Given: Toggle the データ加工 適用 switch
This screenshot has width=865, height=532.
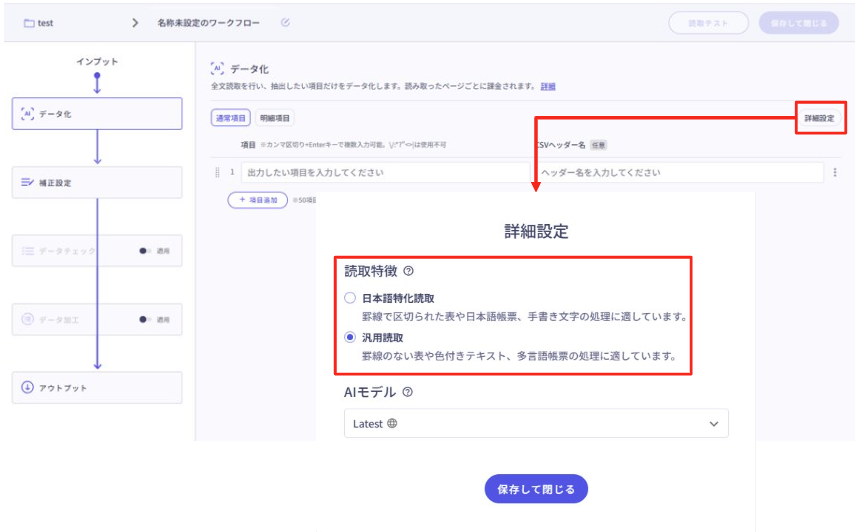Looking at the screenshot, I should [x=146, y=320].
